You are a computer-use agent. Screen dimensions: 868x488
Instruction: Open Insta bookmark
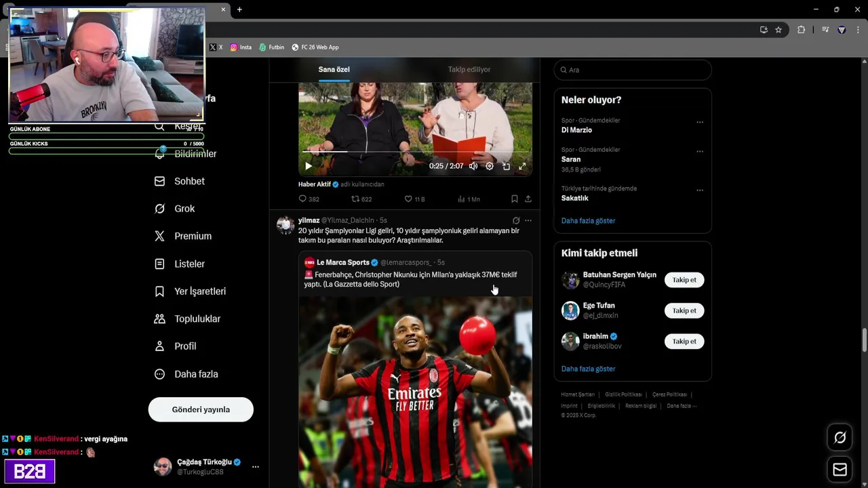click(x=241, y=47)
